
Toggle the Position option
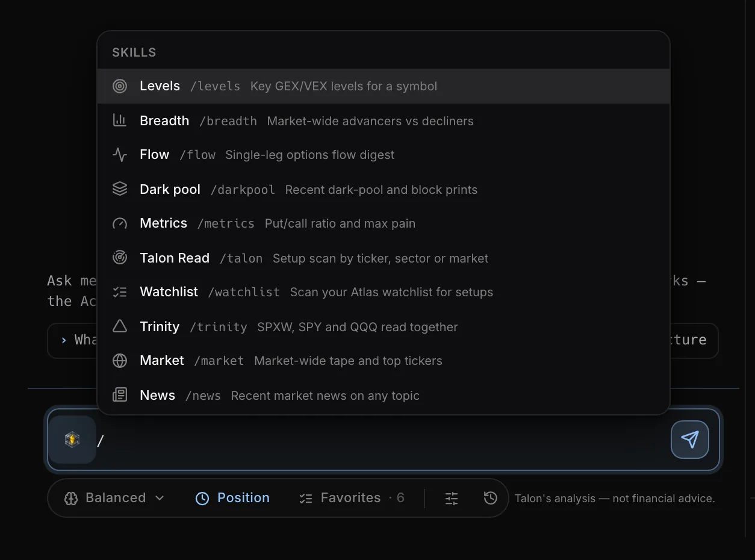click(x=233, y=498)
